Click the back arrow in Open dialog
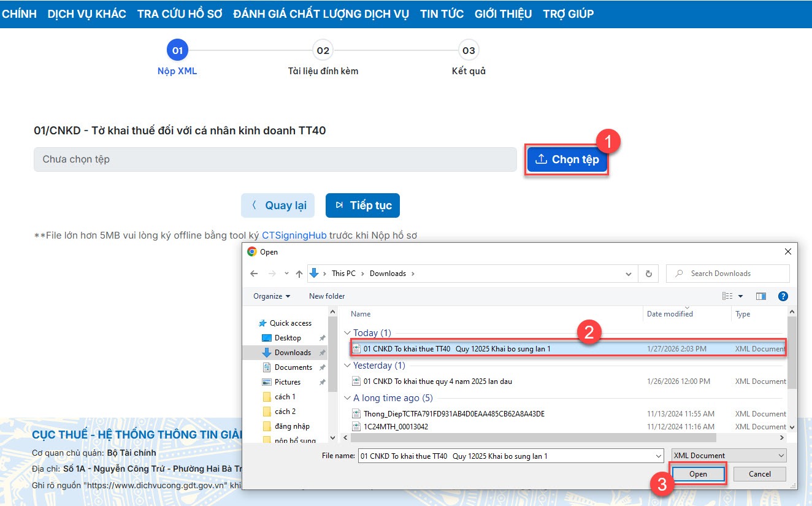This screenshot has width=812, height=506. click(255, 274)
